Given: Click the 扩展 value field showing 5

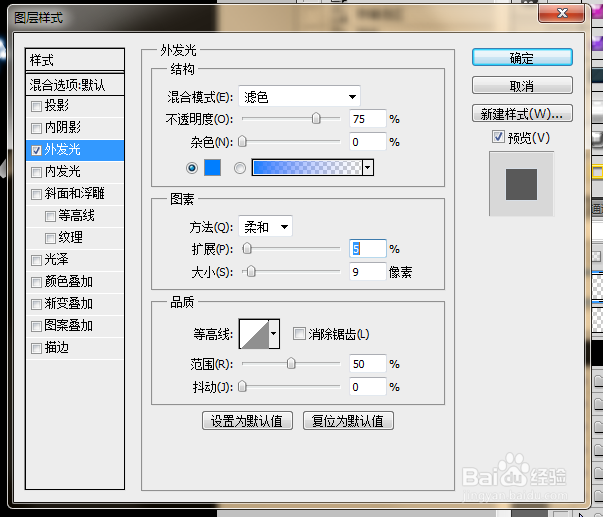Looking at the screenshot, I should pos(367,248).
